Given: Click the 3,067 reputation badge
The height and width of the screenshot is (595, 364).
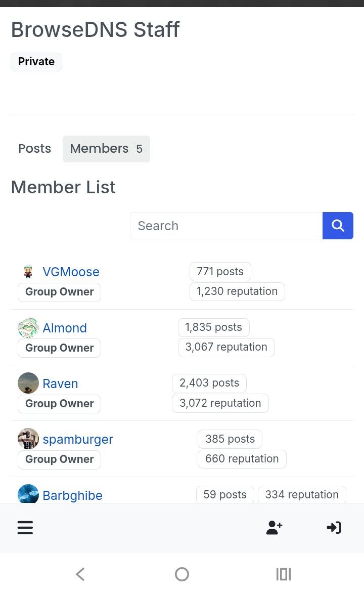Looking at the screenshot, I should click(x=226, y=347).
